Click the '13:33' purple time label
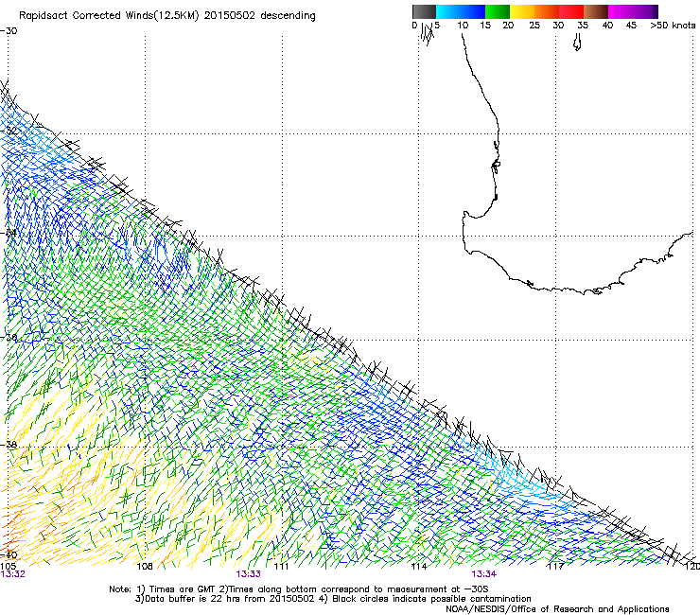 248,574
